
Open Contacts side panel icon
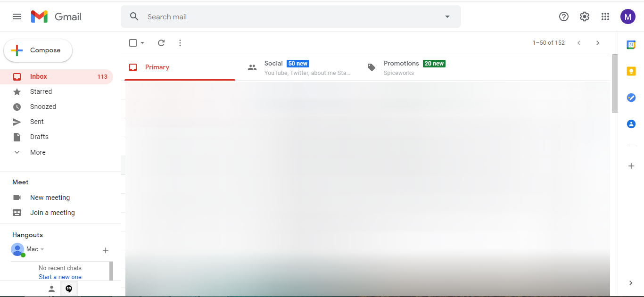pos(631,124)
